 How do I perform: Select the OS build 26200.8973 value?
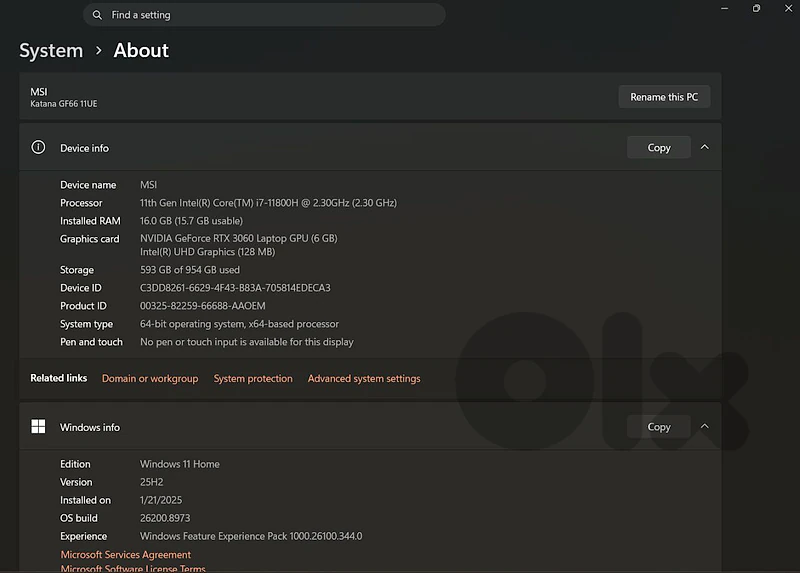pos(165,518)
